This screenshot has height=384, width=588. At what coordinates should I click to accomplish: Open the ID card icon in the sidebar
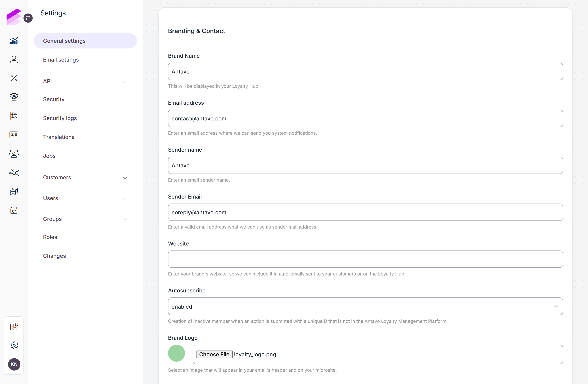pos(14,135)
